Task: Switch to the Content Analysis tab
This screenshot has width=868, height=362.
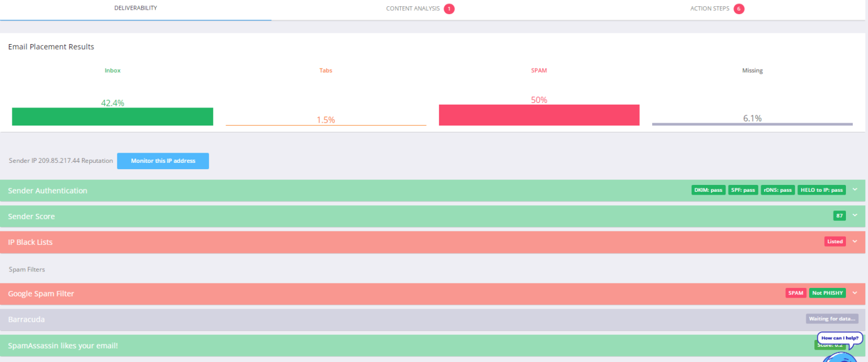Action: [x=413, y=8]
